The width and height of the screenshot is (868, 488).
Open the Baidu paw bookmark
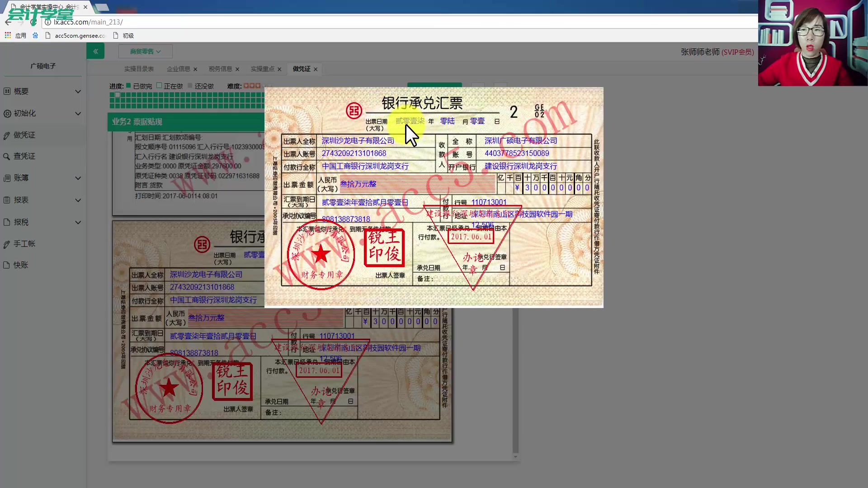tap(35, 35)
